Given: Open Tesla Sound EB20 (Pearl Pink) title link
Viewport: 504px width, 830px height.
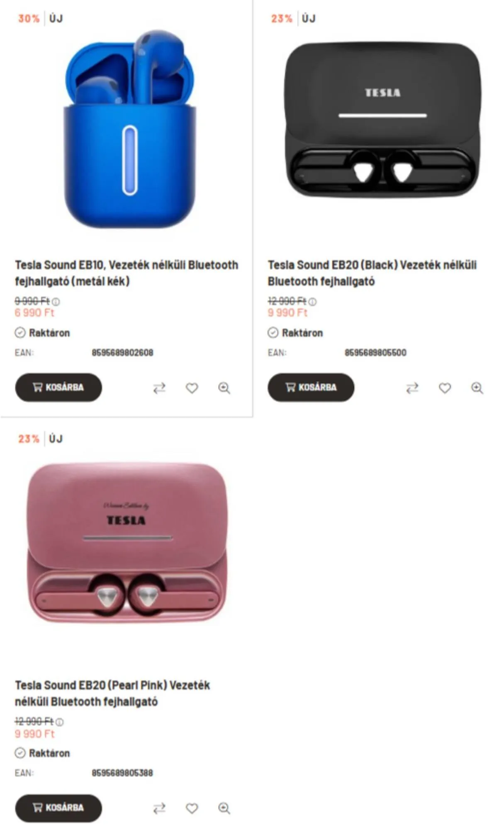Looking at the screenshot, I should point(112,693).
